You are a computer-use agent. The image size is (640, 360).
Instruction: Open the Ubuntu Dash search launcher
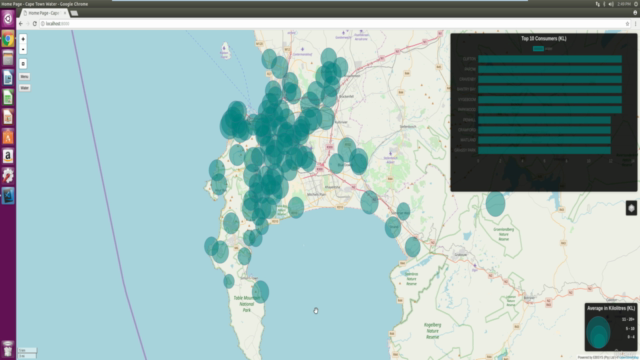coord(8,18)
